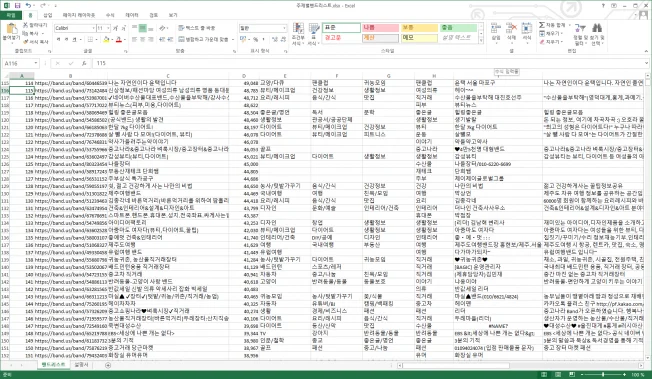Increase the font size
This screenshot has height=379, width=652.
pos(116,28)
